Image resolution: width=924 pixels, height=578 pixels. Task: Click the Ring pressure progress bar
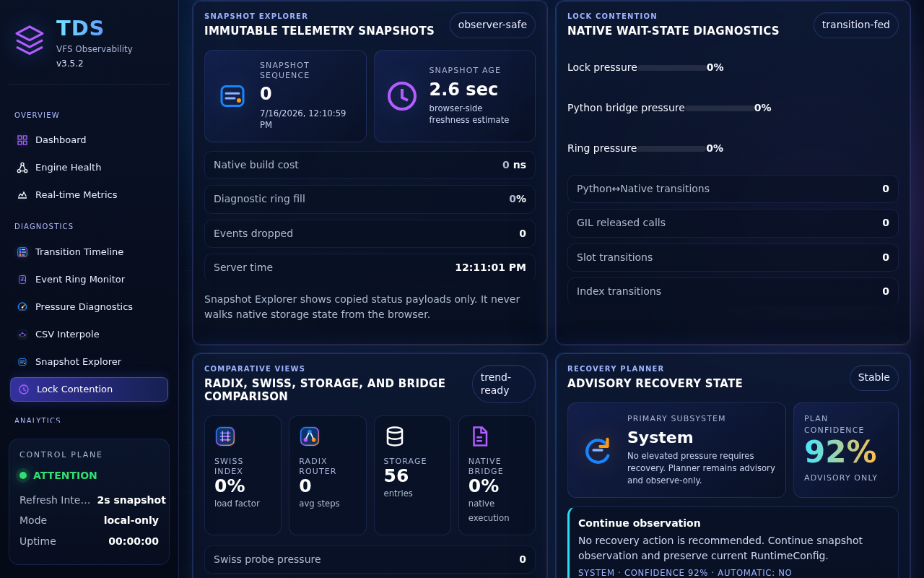tap(672, 149)
